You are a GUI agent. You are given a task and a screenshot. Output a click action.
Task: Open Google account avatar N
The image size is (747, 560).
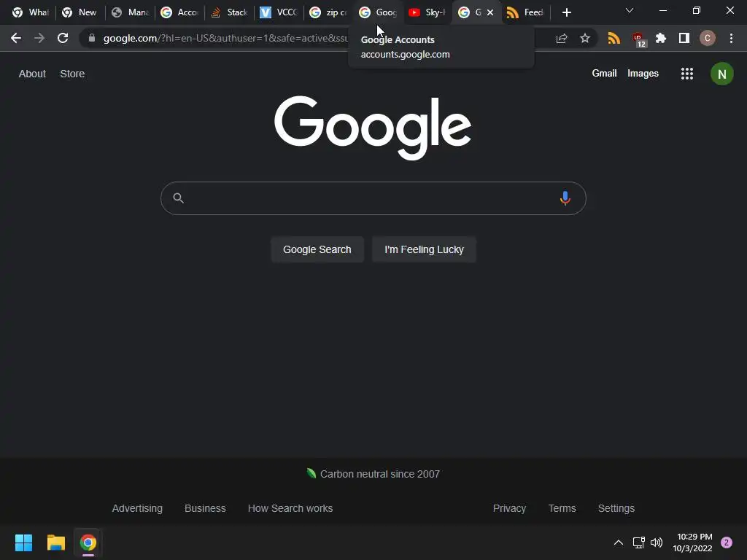click(x=721, y=74)
